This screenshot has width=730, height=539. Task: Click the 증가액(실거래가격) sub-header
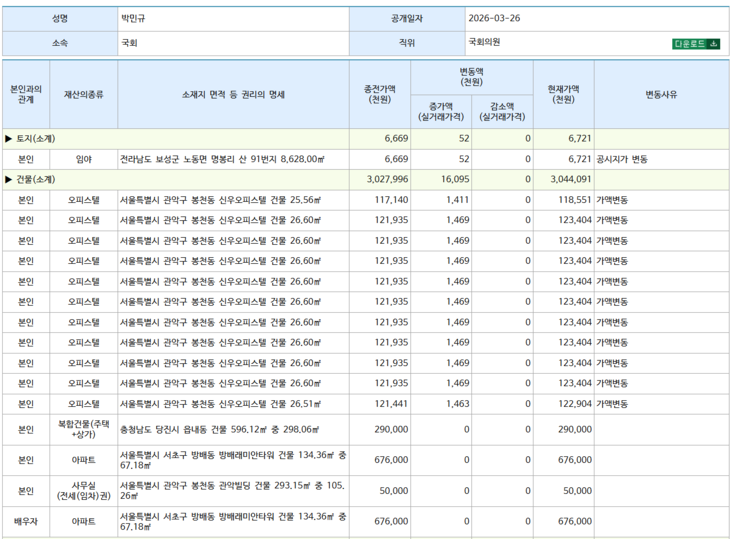click(x=441, y=112)
